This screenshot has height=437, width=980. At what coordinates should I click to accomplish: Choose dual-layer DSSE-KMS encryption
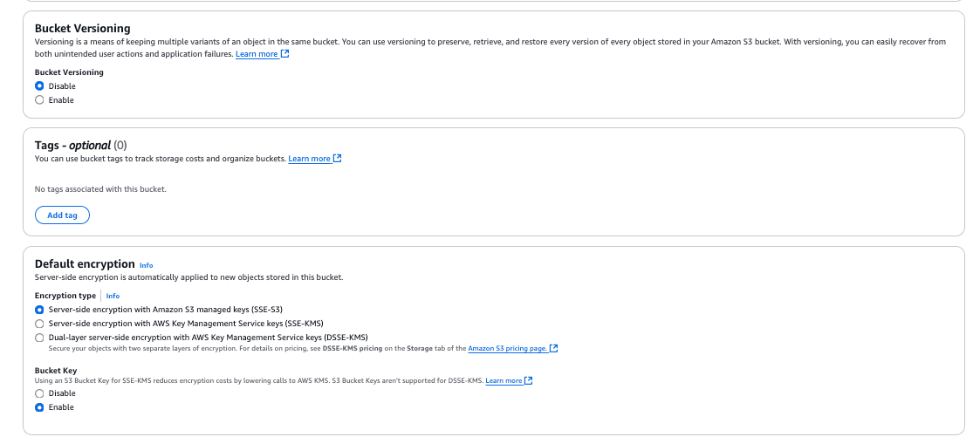click(39, 338)
